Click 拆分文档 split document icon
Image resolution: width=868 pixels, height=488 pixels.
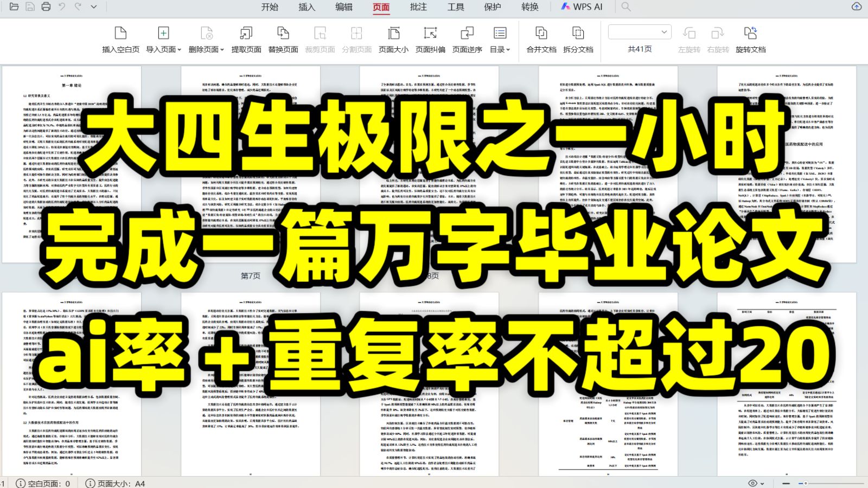[578, 33]
